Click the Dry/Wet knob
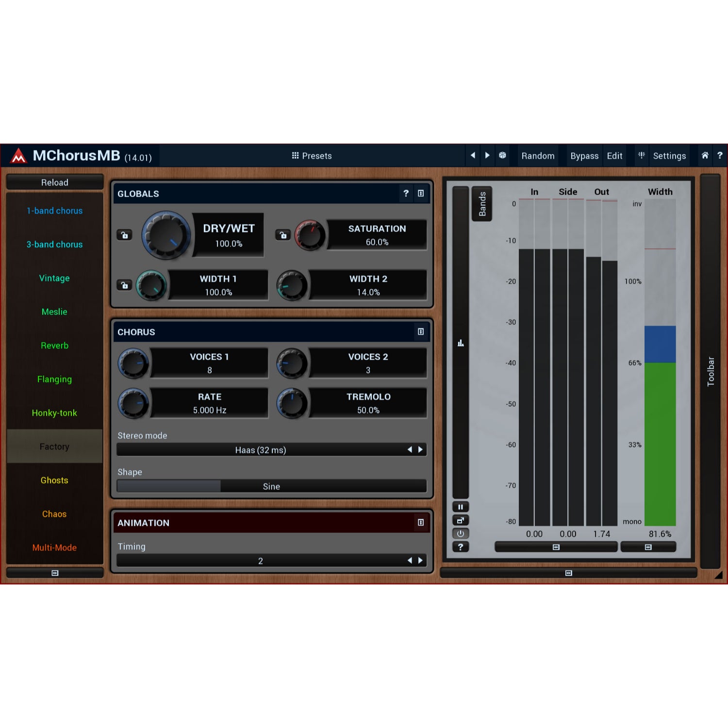The width and height of the screenshot is (728, 728). click(166, 235)
